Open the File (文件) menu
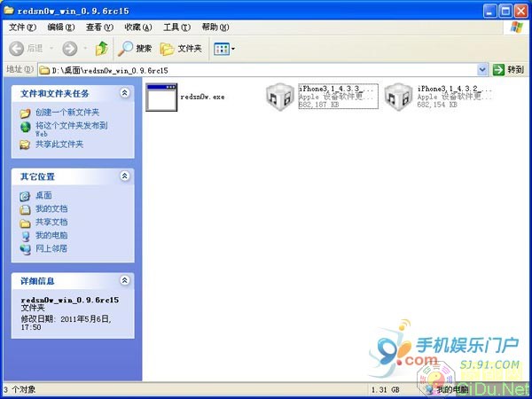 (16, 27)
